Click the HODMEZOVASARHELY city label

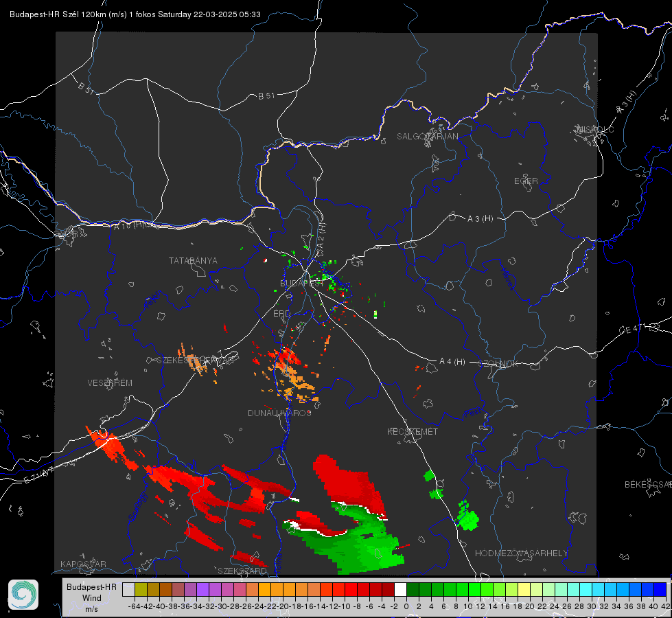[x=521, y=553]
